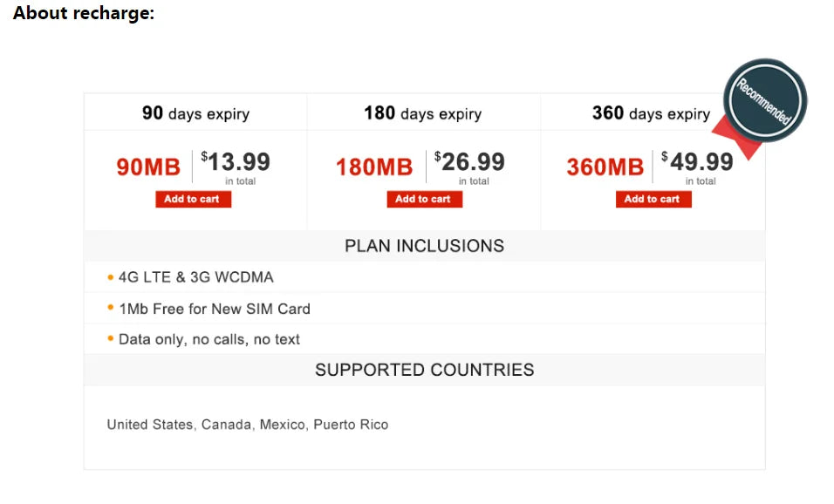Click the $49.99 price

coord(698,163)
